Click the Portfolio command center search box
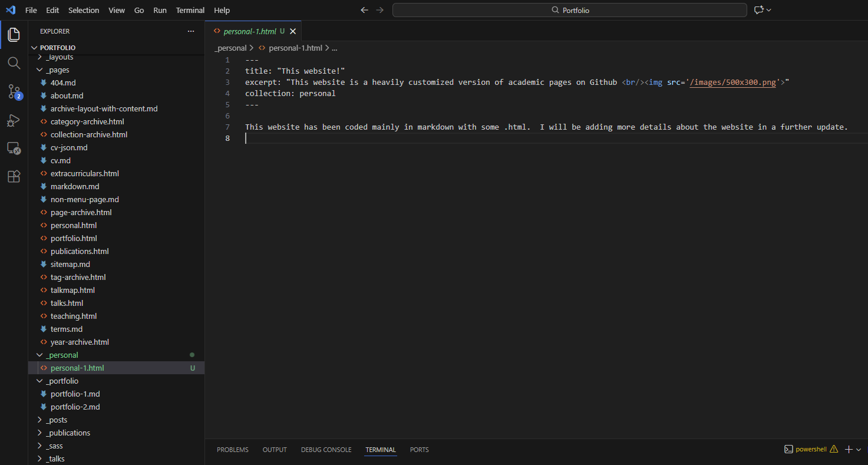Screen dimensions: 868x465 click(x=569, y=10)
